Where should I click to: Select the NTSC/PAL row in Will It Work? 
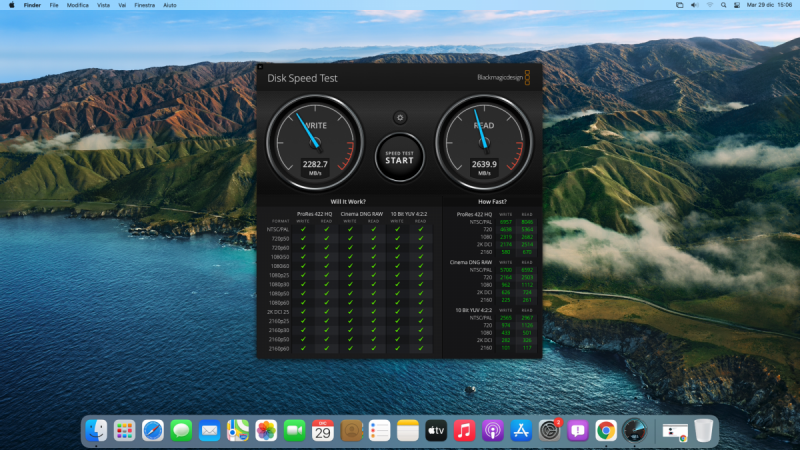point(349,230)
